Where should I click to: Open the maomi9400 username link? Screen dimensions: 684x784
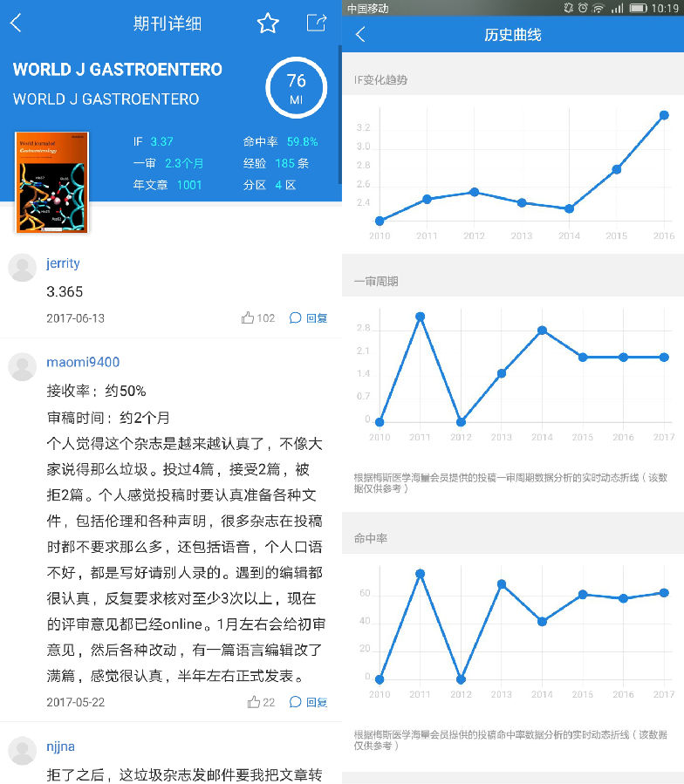pyautogui.click(x=83, y=362)
